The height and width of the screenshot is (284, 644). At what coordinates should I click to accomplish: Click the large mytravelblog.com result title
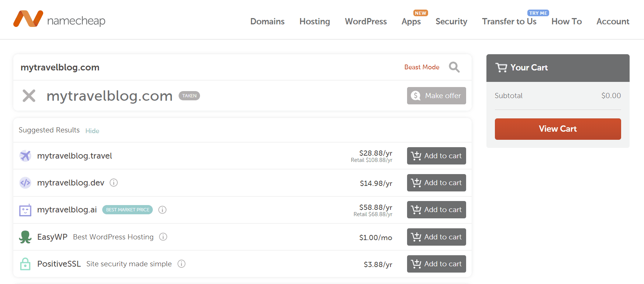point(110,96)
